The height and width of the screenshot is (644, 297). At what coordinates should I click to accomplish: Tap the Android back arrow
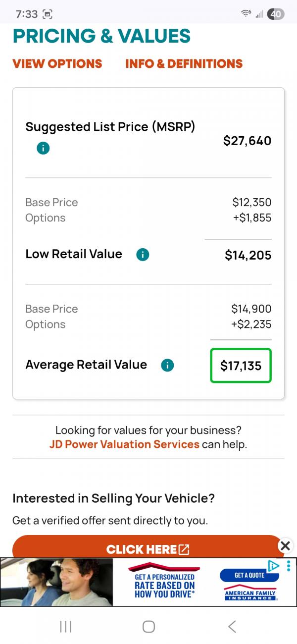232,627
